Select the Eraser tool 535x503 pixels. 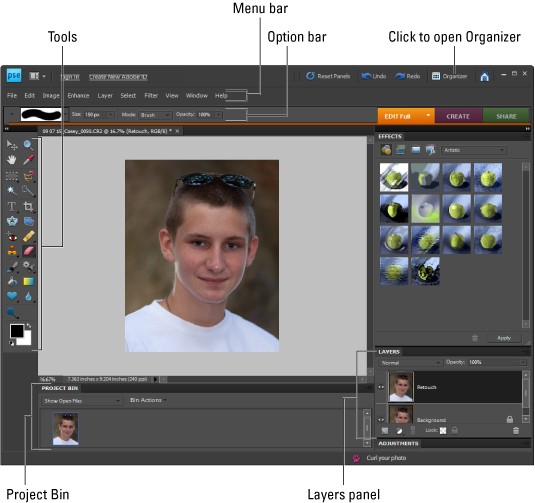(29, 251)
